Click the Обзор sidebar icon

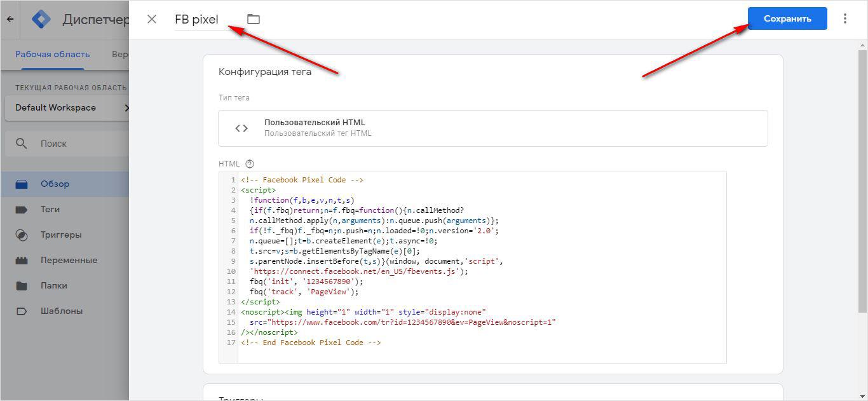tap(22, 184)
